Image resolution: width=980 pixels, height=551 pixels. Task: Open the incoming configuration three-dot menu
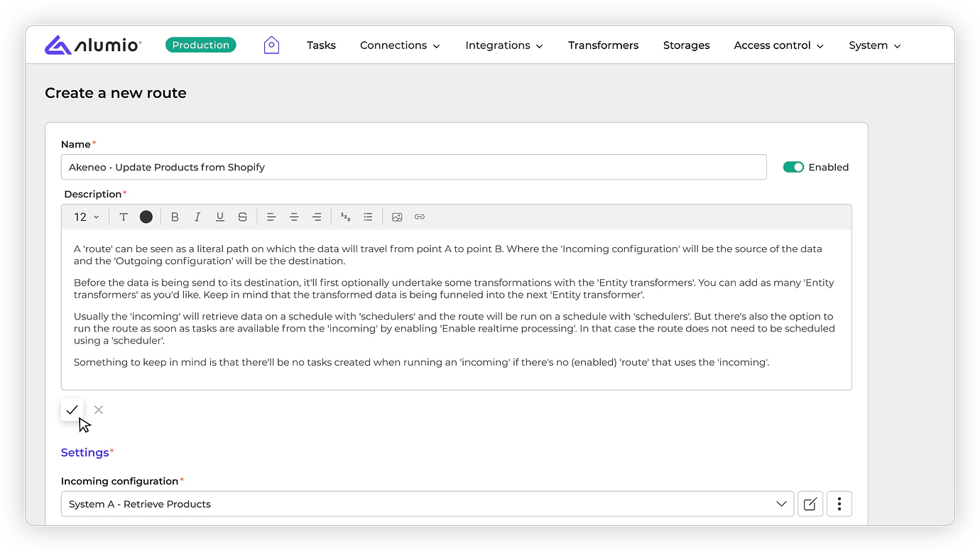[839, 504]
